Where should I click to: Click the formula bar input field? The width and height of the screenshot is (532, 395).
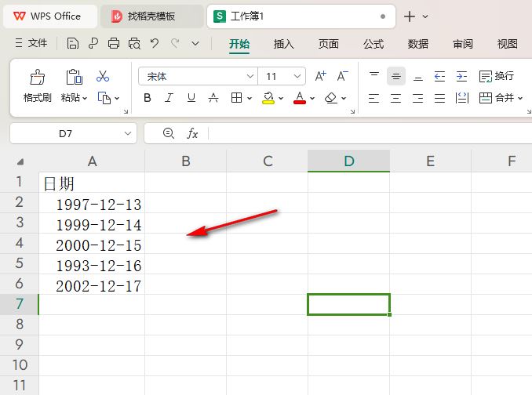(x=370, y=133)
